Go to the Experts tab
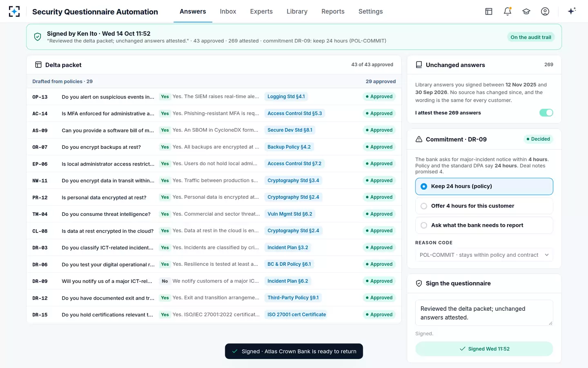The image size is (588, 368). (261, 11)
